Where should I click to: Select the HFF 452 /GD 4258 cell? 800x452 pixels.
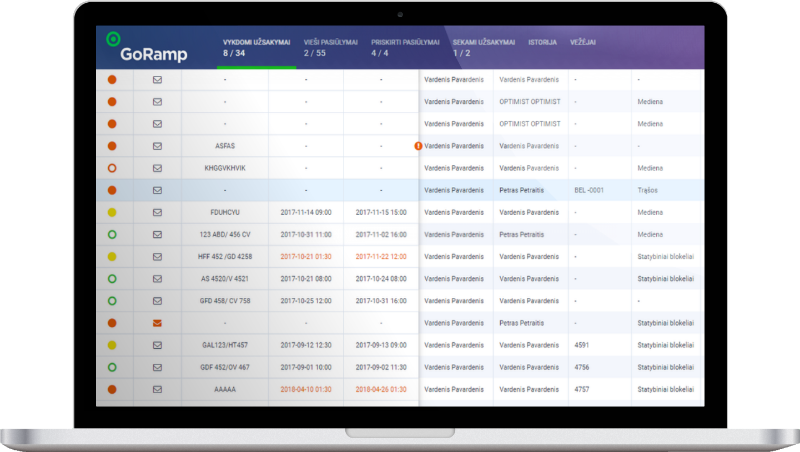[x=225, y=257]
